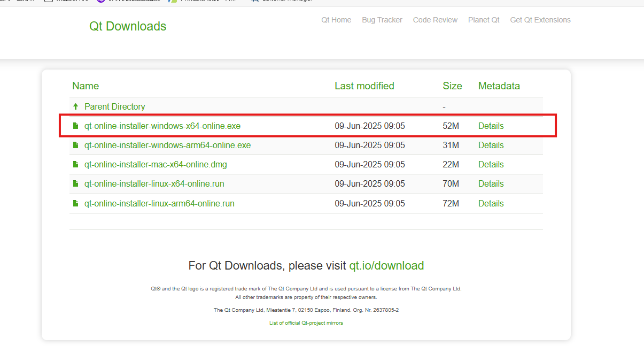Image resolution: width=644 pixels, height=353 pixels.
Task: Click "All other trademarks are property" footer line
Action: (x=306, y=297)
